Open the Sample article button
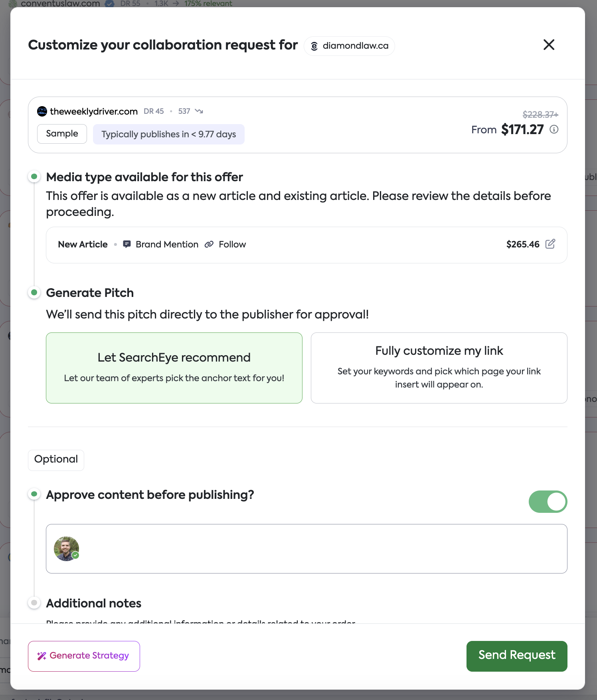This screenshot has height=700, width=597. pyautogui.click(x=62, y=134)
